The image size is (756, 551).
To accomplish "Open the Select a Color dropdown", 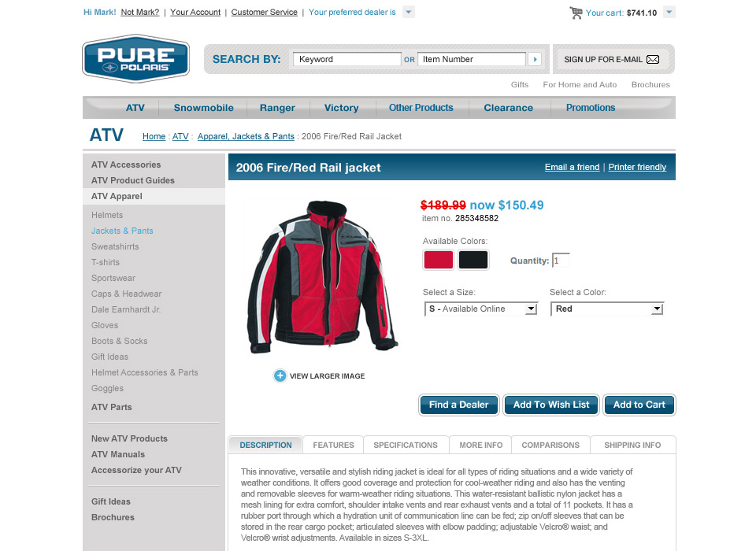I will point(607,309).
